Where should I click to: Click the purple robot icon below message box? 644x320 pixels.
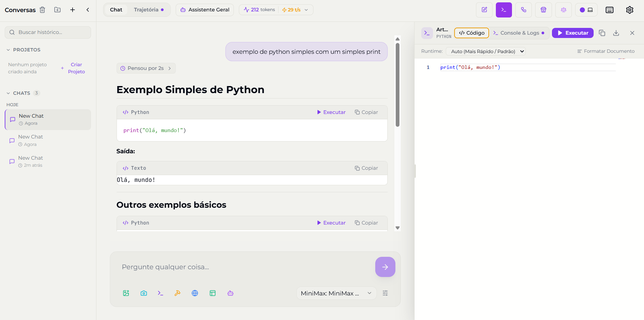click(x=230, y=293)
